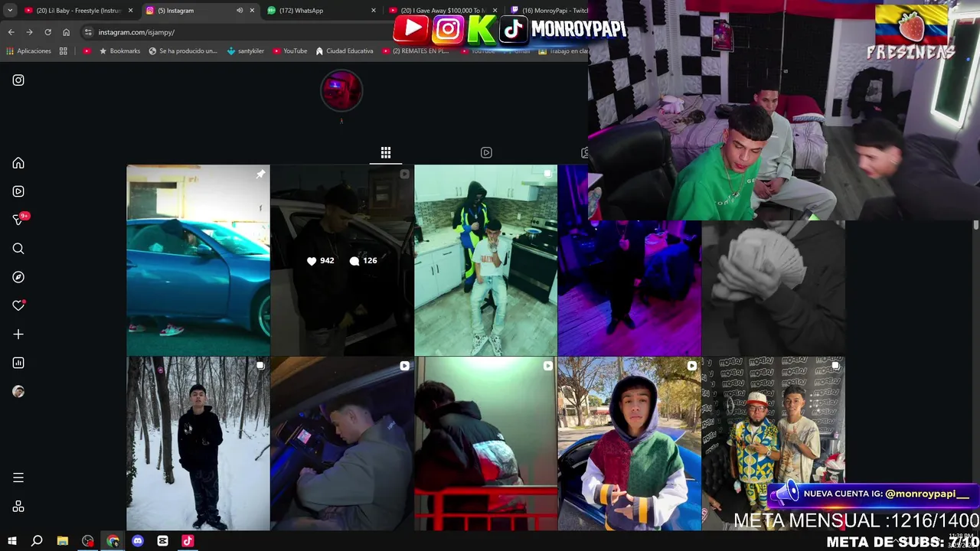Image resolution: width=980 pixels, height=551 pixels.
Task: View site information icon in address bar
Action: (88, 32)
